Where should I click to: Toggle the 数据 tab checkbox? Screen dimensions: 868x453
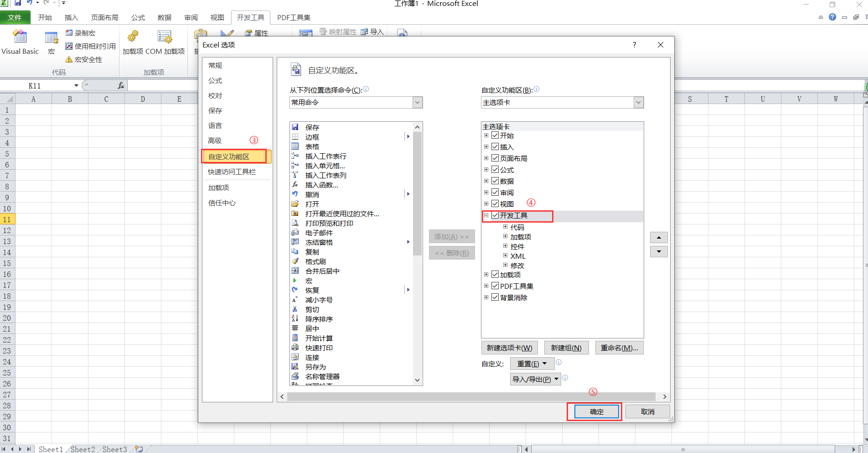click(x=495, y=181)
